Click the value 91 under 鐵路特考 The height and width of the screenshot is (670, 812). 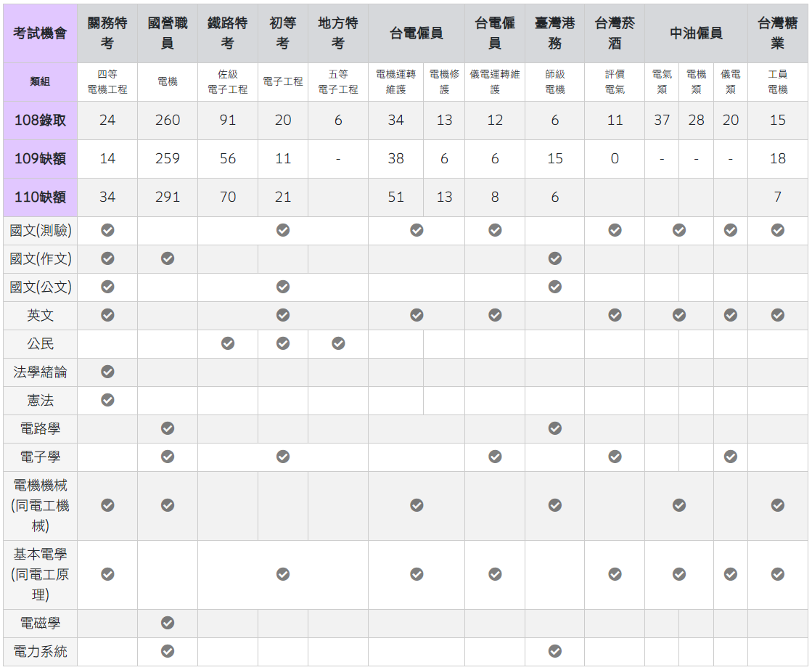[x=227, y=120]
